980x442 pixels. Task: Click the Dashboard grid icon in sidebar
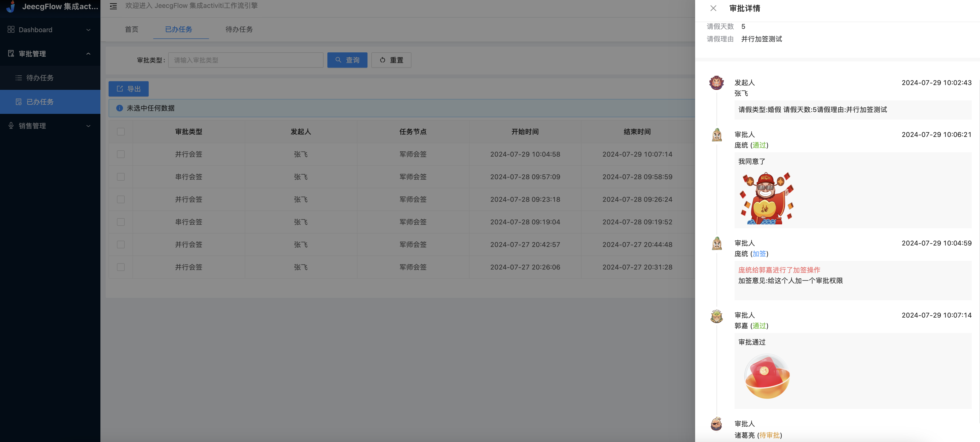(x=11, y=30)
